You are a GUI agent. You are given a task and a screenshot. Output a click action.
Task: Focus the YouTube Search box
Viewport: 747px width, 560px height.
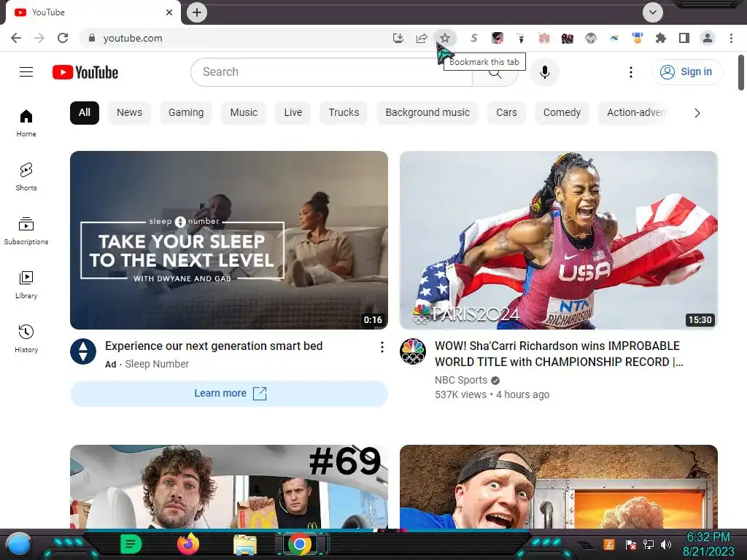coord(331,72)
